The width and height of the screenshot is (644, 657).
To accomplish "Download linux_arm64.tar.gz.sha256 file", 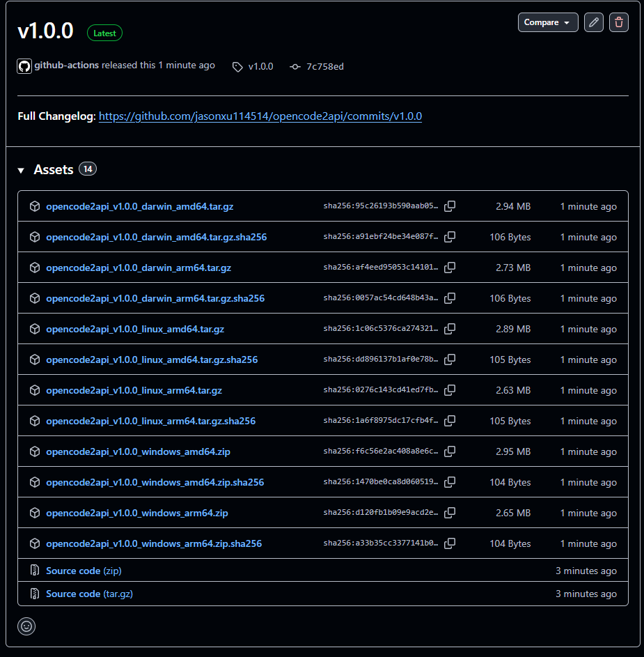I will 151,421.
